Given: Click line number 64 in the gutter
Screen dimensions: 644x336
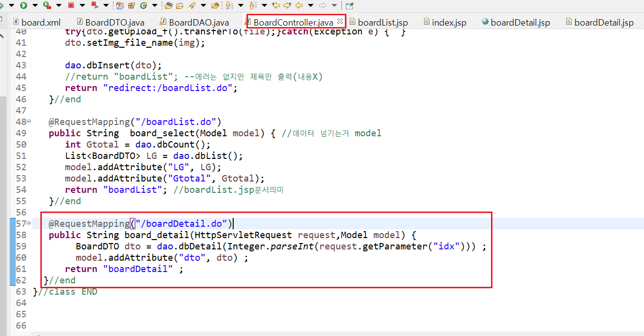Looking at the screenshot, I should click(x=21, y=303).
